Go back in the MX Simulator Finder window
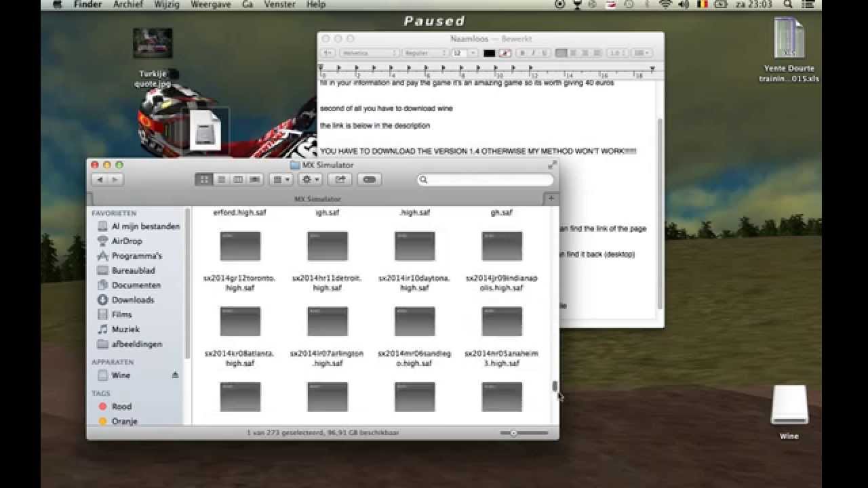868x488 pixels. coord(100,180)
